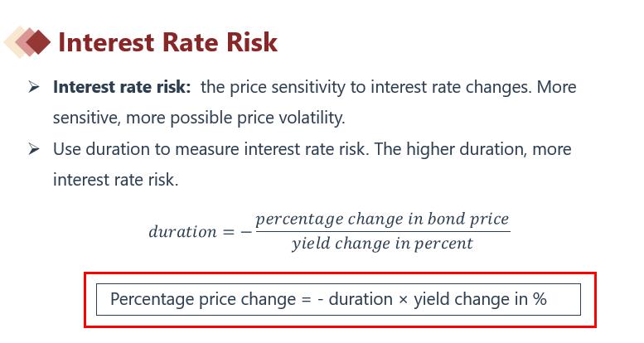Click the Interest Rate Risk title
This screenshot has width=644, height=343.
167,42
